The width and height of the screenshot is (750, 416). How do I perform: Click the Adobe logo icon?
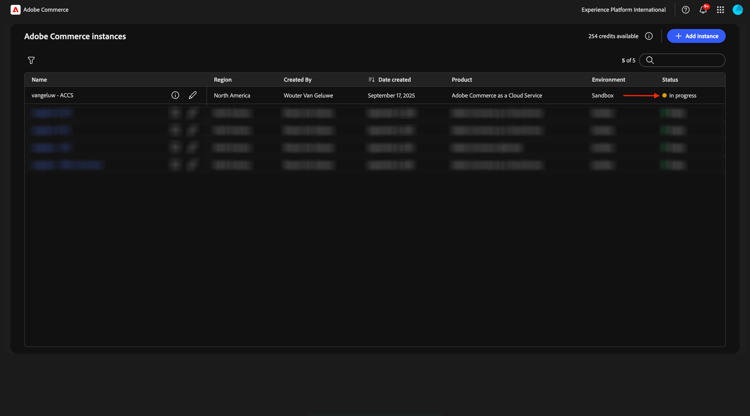15,10
